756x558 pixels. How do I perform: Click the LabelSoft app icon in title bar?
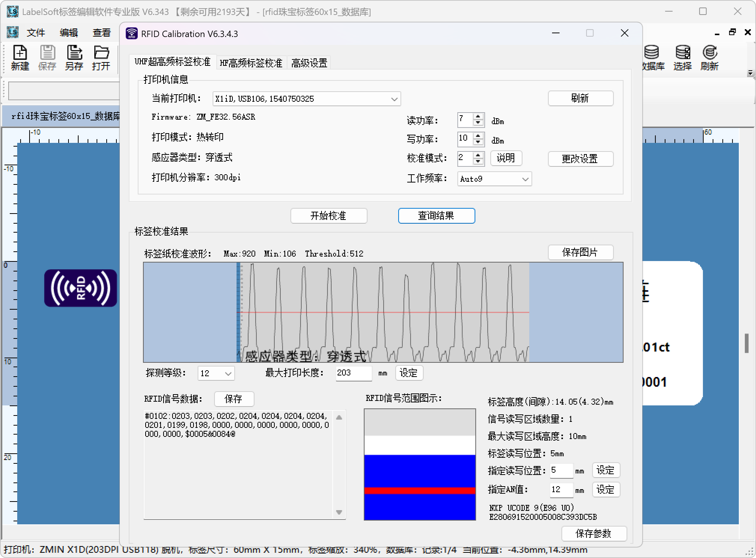pyautogui.click(x=12, y=12)
